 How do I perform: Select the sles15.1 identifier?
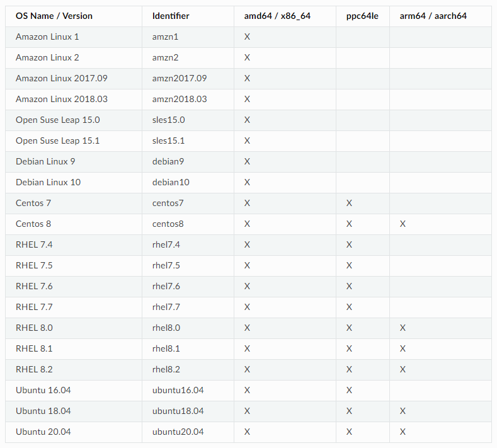[168, 141]
